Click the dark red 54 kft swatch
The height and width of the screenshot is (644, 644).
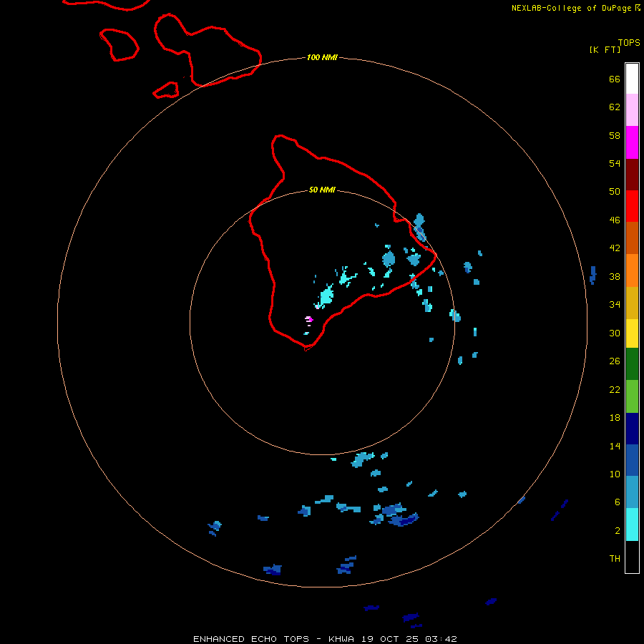632,175
